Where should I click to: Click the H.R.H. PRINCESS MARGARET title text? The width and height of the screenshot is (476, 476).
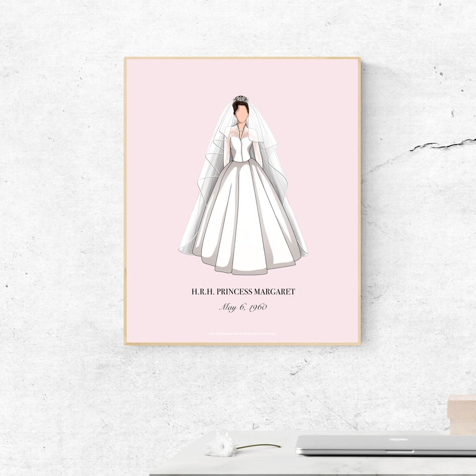tap(243, 292)
